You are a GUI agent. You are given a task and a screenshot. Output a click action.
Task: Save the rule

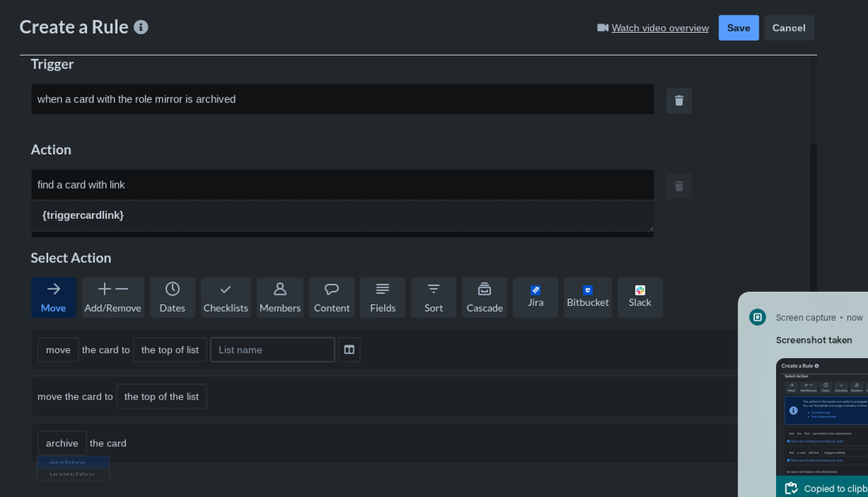[x=739, y=28]
